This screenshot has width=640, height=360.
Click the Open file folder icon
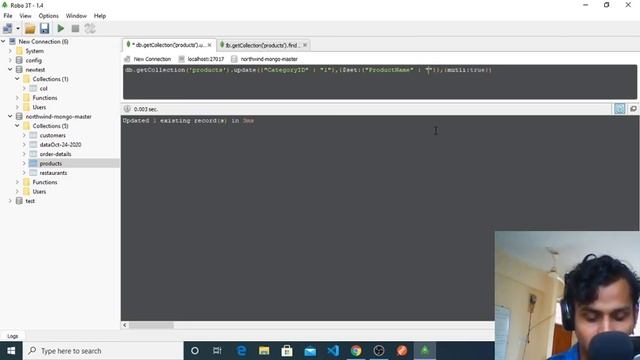(30, 29)
